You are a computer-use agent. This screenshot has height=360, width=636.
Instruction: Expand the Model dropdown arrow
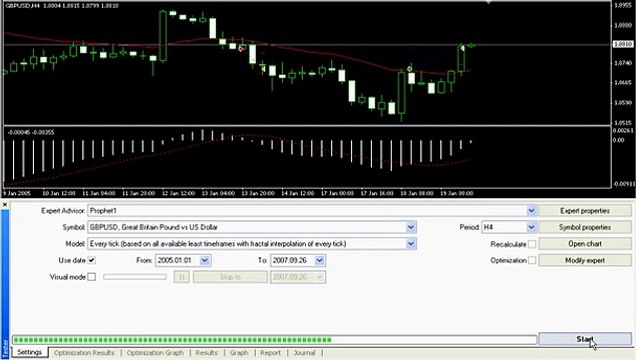pos(411,244)
